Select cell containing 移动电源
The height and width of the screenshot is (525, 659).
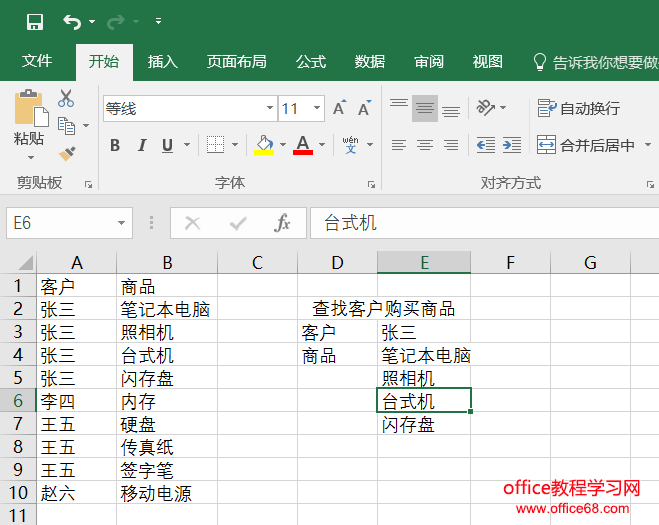167,493
